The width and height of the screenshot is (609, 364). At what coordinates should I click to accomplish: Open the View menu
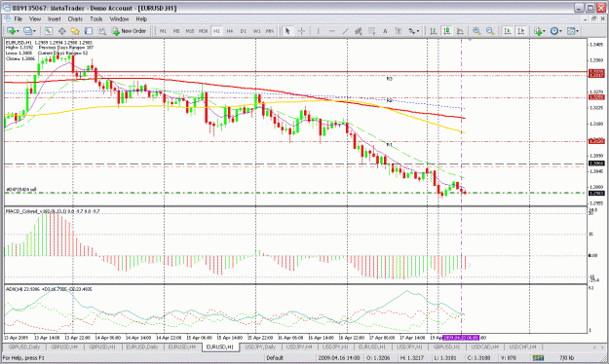pos(34,18)
